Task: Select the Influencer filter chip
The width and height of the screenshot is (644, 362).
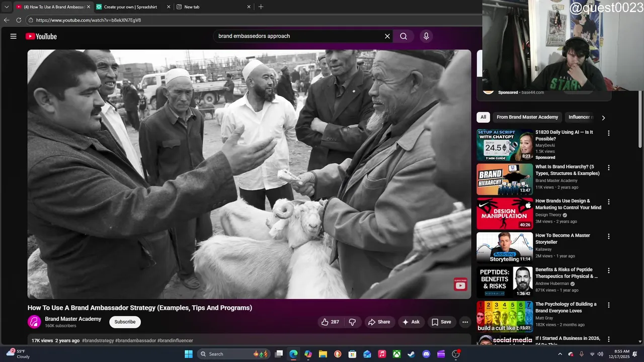Action: [x=580, y=117]
